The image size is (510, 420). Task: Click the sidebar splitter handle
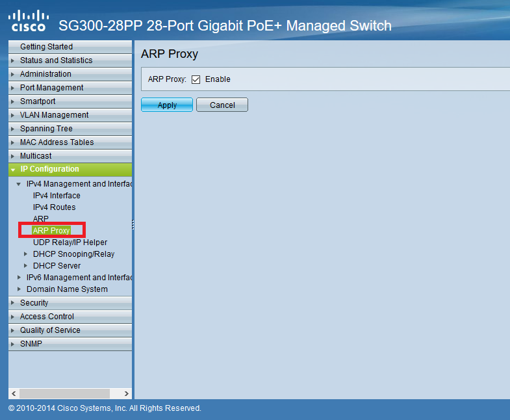tap(133, 225)
